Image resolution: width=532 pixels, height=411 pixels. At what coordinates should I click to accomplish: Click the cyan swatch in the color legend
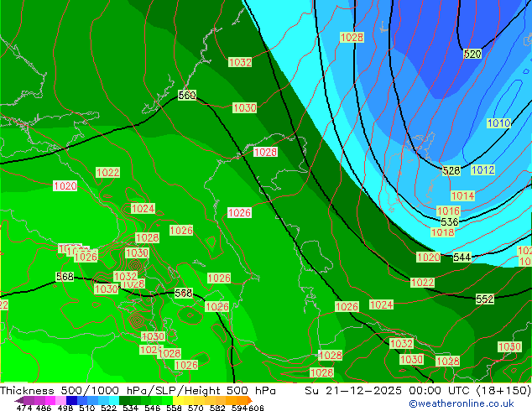113,400
